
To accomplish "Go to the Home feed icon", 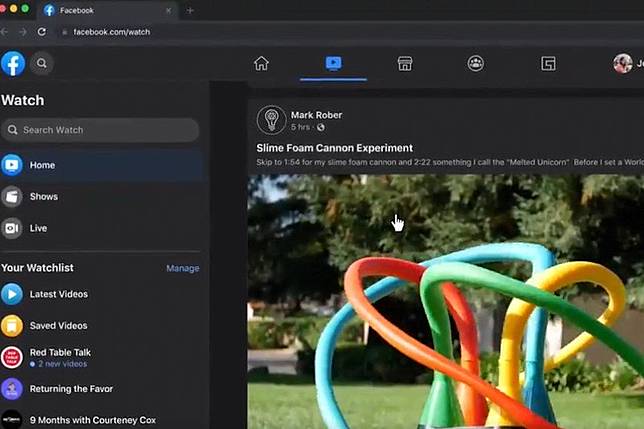I will click(261, 63).
